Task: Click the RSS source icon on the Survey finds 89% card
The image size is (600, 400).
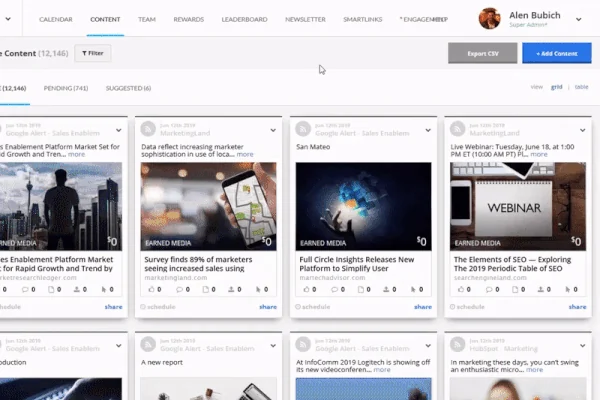Action: 148,129
